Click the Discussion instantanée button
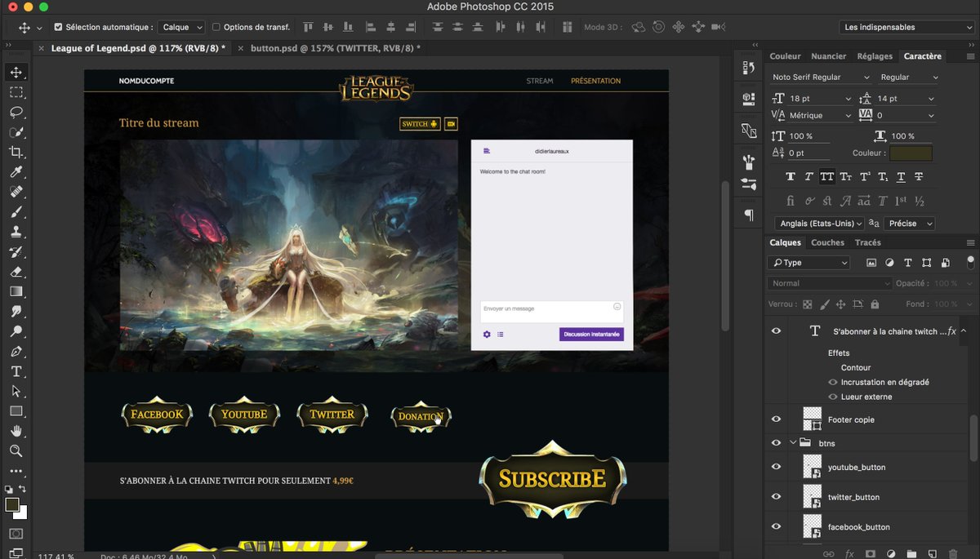 [x=592, y=334]
